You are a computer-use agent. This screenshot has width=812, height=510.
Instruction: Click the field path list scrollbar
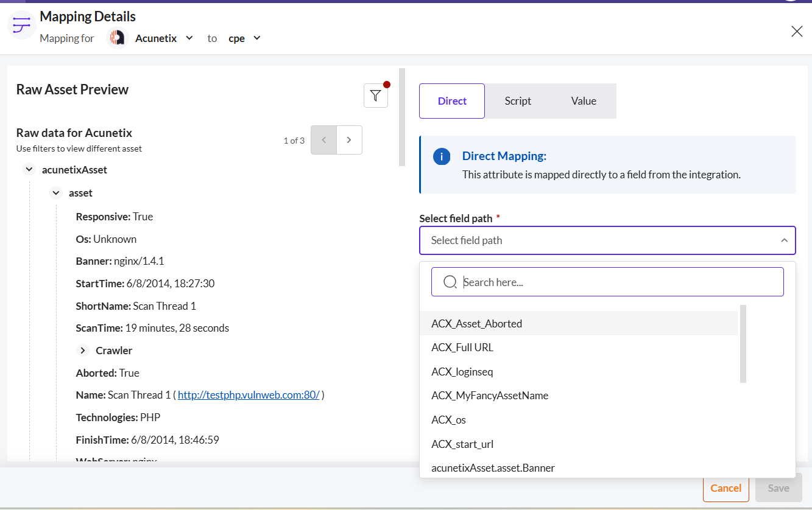[743, 344]
